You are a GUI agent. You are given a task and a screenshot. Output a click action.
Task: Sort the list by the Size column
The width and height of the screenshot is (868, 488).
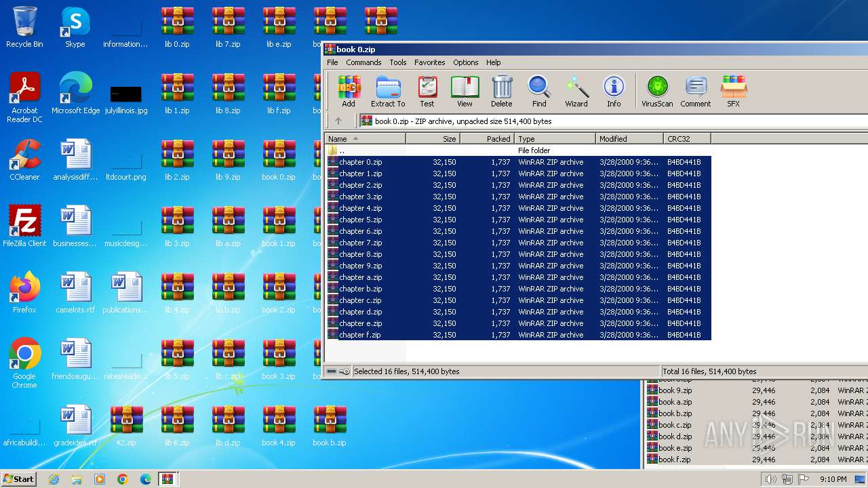(433, 139)
